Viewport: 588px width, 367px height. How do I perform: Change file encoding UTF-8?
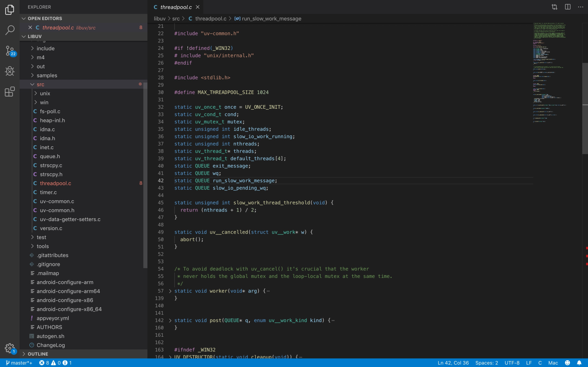point(512,363)
